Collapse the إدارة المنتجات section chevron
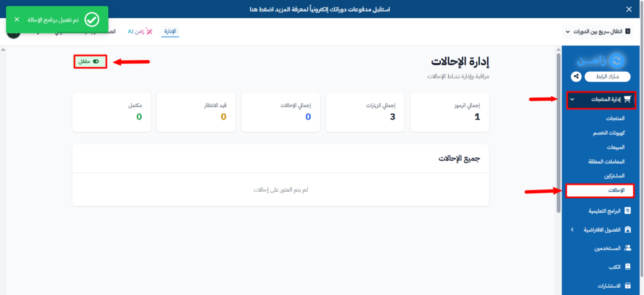This screenshot has height=295, width=644. pyautogui.click(x=571, y=99)
